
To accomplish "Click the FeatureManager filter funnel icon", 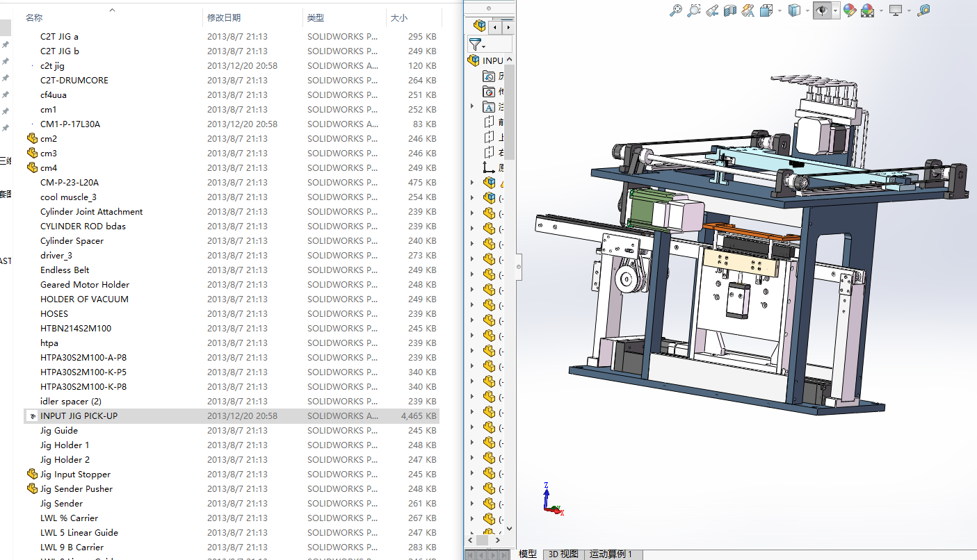I will [475, 44].
